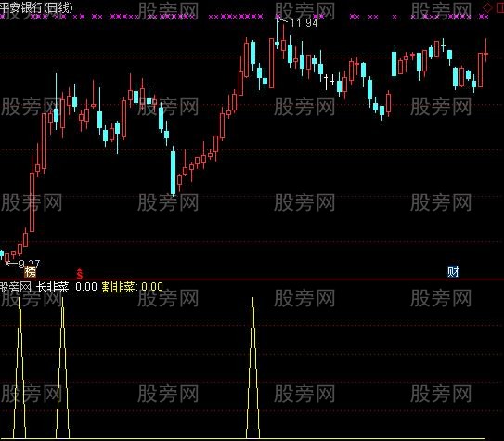Viewport: 504px width, 441px height.
Task: Click the last red candlestick on chart
Action: click(485, 50)
